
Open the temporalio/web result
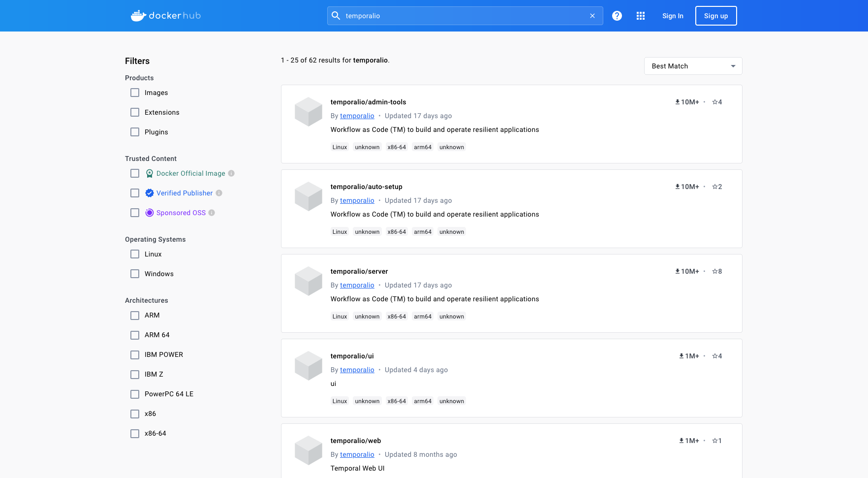coord(356,441)
